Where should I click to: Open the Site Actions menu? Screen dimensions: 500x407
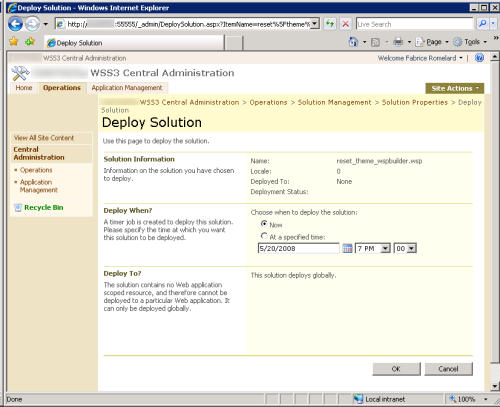455,88
